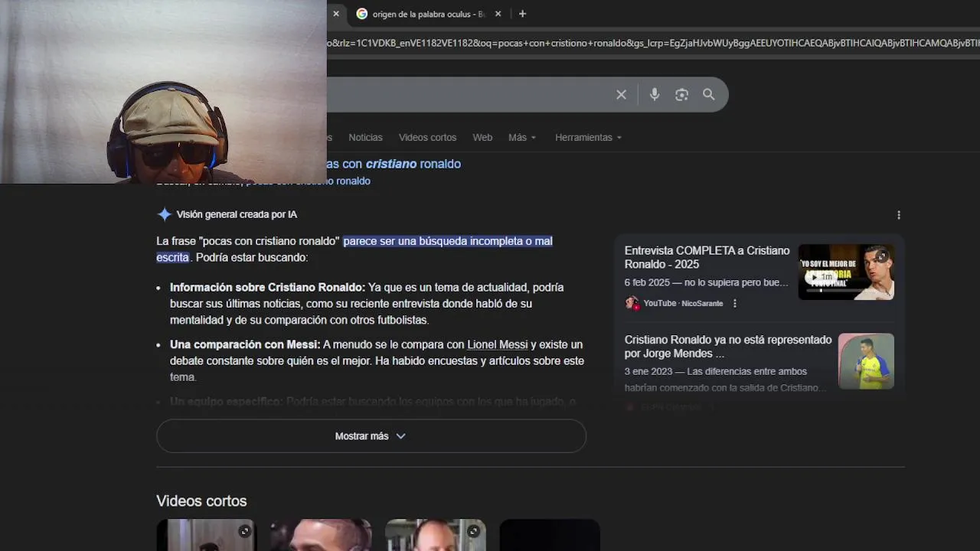Click the '3 ene 2023' article date text
Viewport: 980px width, 551px height.
coord(648,371)
